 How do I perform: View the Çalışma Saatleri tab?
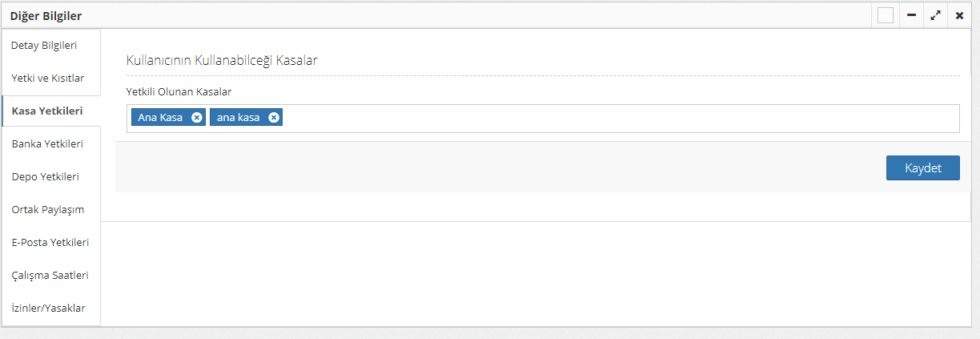pos(50,275)
